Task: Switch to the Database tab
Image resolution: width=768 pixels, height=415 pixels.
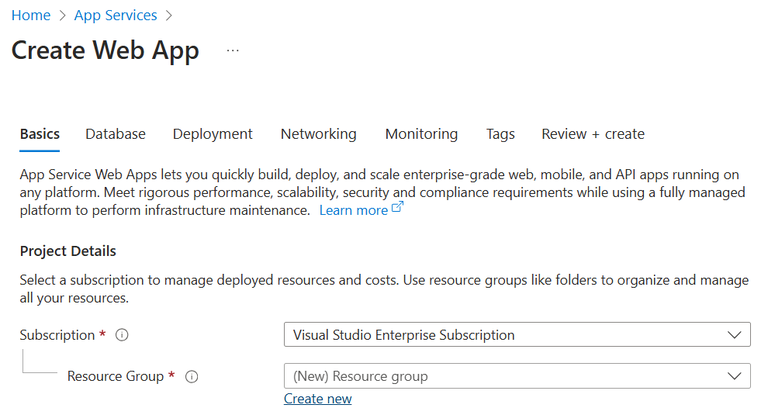Action: pos(115,134)
